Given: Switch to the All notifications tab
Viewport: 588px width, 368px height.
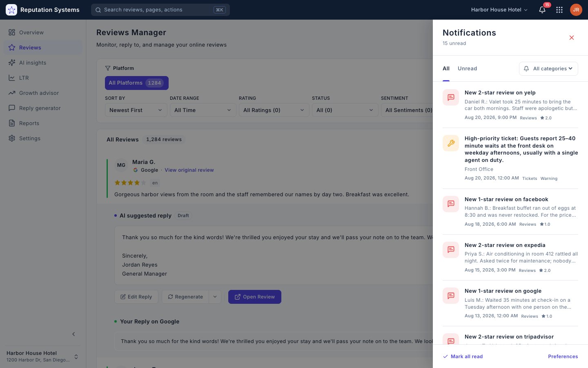Looking at the screenshot, I should (446, 69).
